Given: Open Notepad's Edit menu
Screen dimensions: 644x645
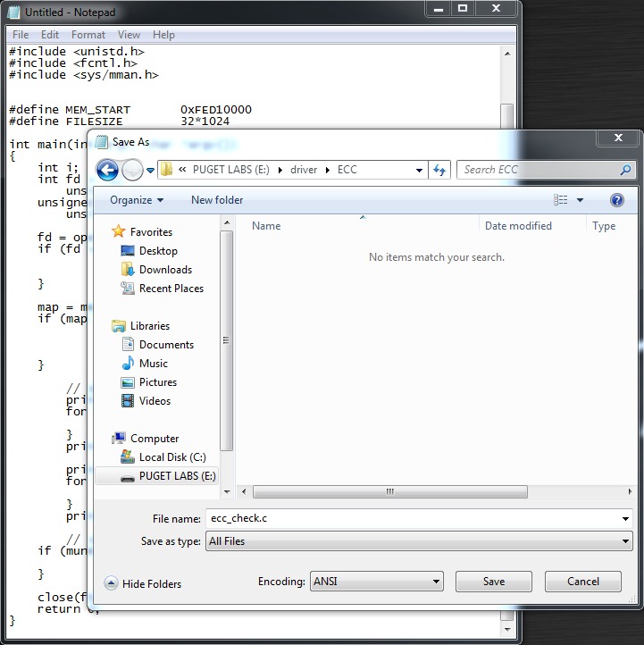Looking at the screenshot, I should coord(50,35).
